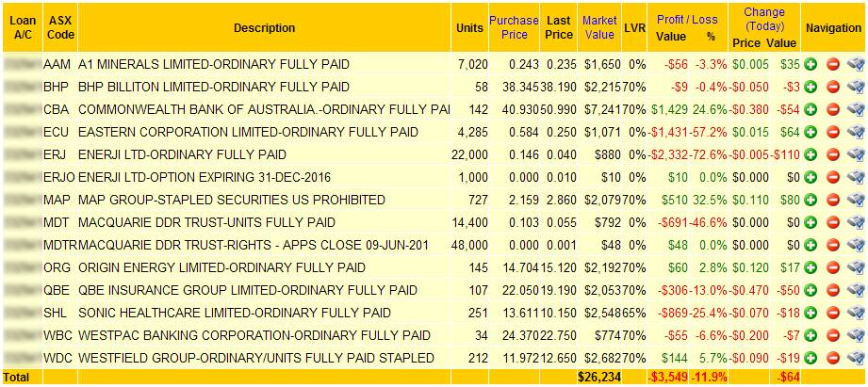Select the ORIGIN ENERGY LIMITED description
Viewport: 868px width, 387px height.
(x=222, y=267)
